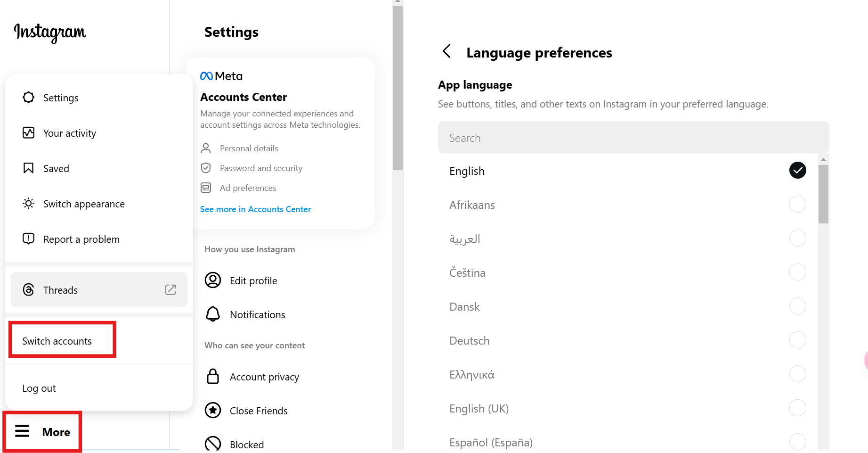Open the Threads external link icon
This screenshot has height=453, width=868.
(170, 290)
